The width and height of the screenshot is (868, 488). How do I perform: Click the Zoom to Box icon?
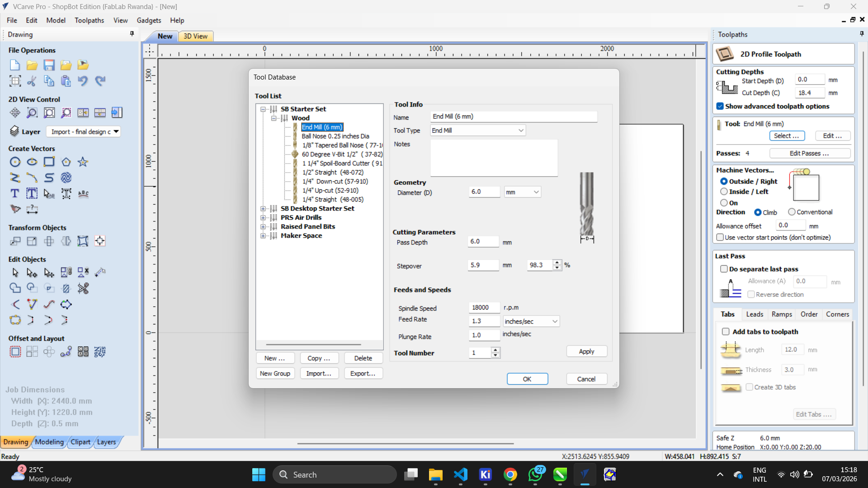coord(32,113)
